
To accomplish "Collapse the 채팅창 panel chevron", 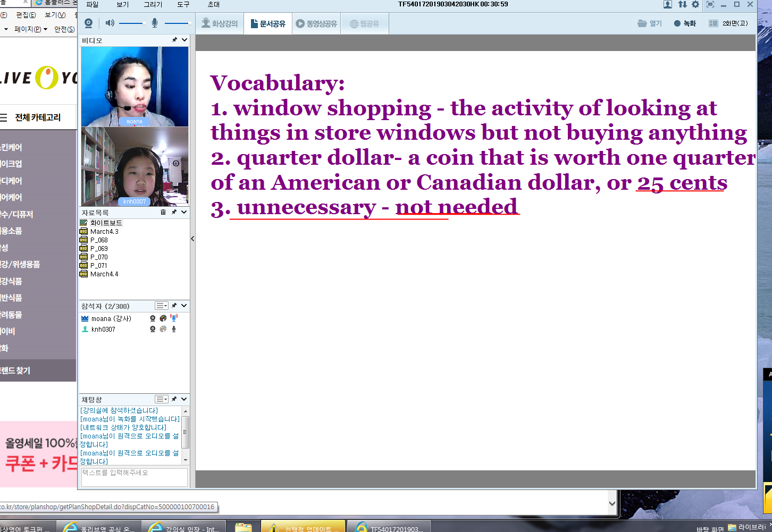I will pyautogui.click(x=184, y=399).
